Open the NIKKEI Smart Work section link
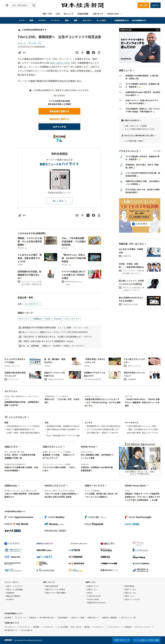 pos(136,485)
